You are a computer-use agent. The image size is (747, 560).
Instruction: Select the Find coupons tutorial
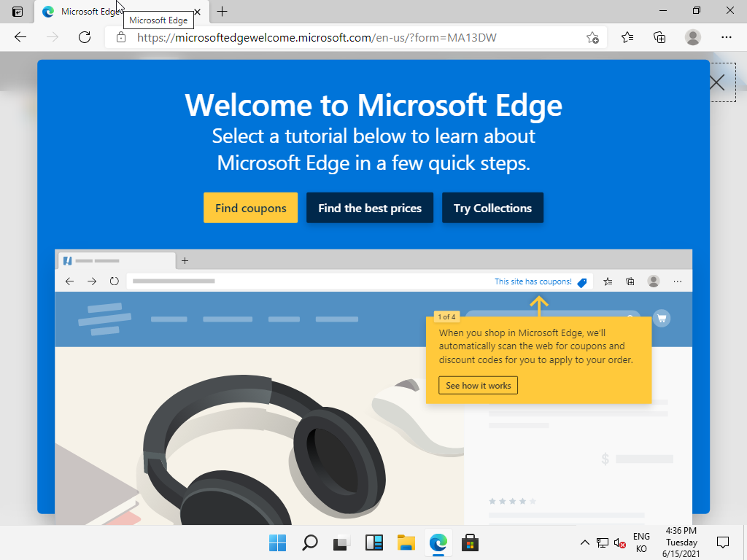point(251,208)
